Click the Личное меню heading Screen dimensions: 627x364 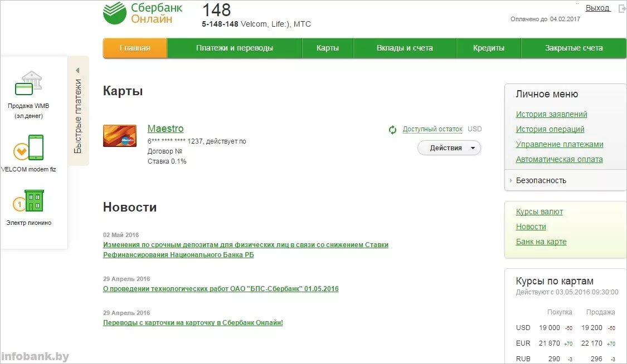pos(547,94)
